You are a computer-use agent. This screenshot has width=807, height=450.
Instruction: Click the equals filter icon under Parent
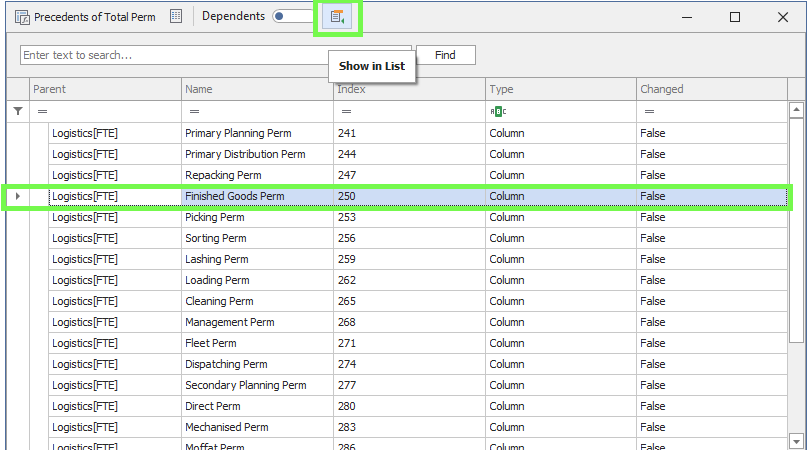[42, 111]
